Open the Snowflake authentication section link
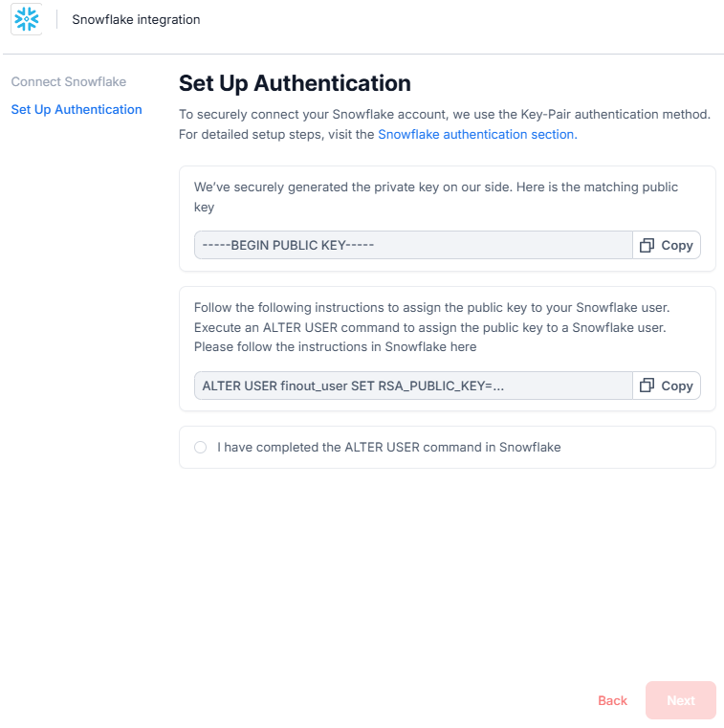 tap(477, 135)
